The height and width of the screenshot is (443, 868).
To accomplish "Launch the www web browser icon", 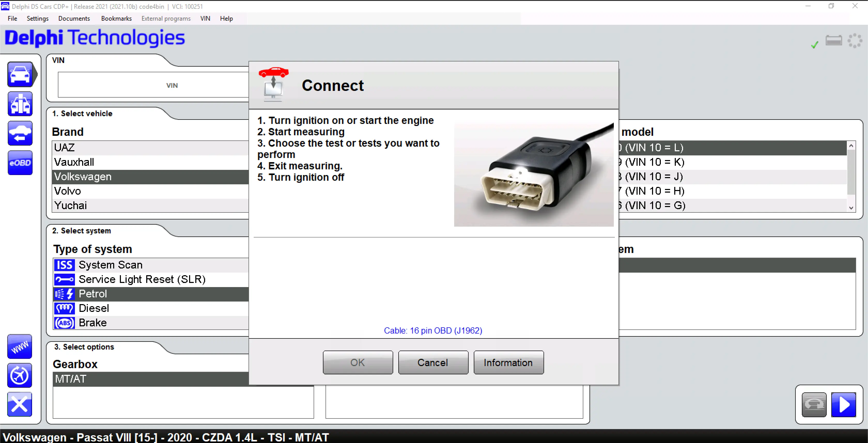I will (x=20, y=346).
